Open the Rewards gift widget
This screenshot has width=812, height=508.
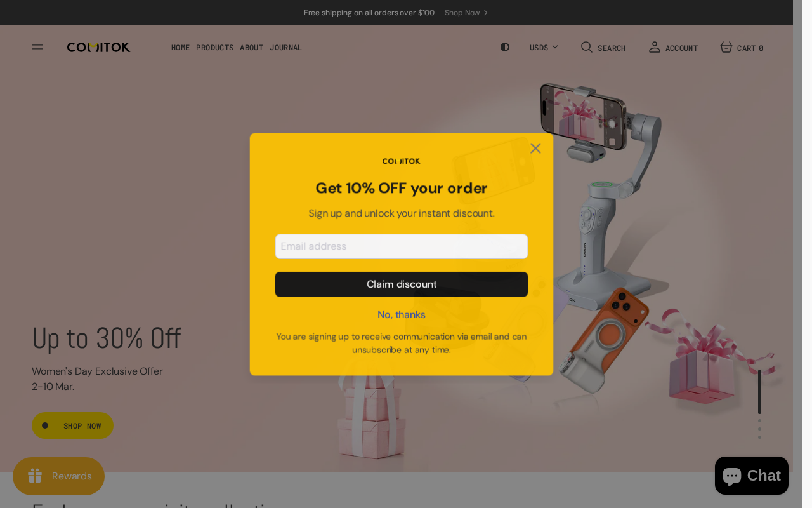click(x=58, y=476)
